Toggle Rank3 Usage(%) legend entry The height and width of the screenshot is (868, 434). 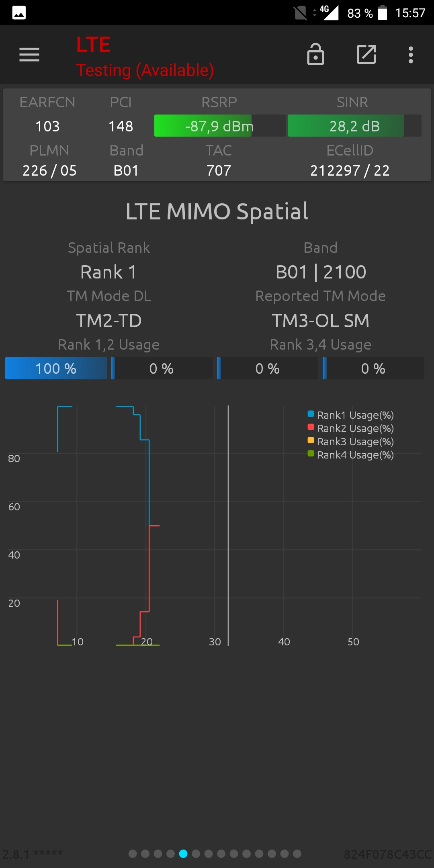point(350,441)
